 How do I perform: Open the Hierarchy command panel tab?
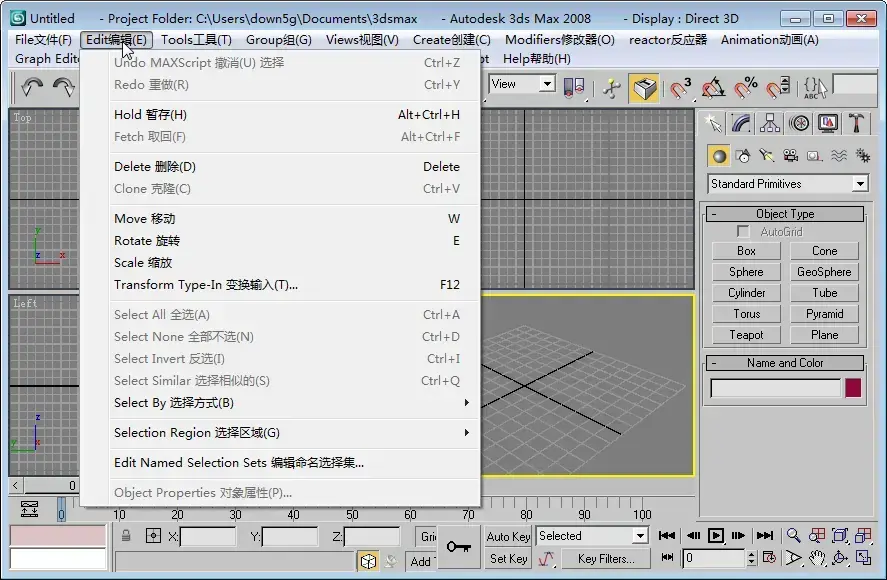coord(770,123)
